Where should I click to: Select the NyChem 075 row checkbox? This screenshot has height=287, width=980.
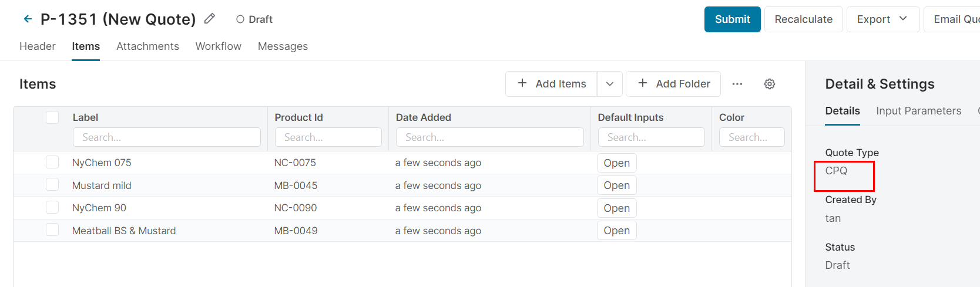coord(52,163)
